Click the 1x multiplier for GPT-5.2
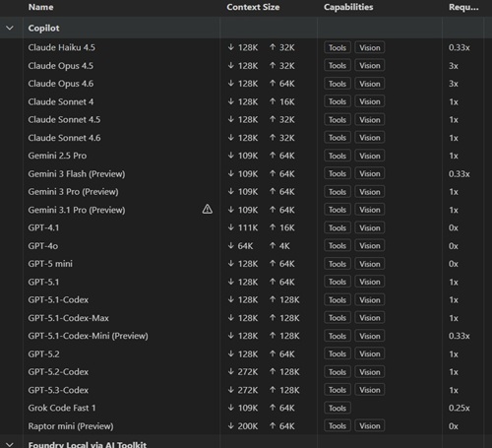Viewport: 492px width, 448px height. tap(454, 354)
